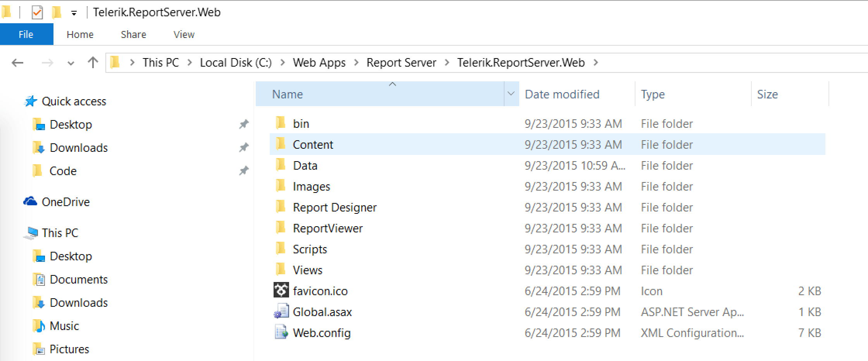Select pinned Desktop under Quick access
Screen dimensions: 868x361
point(71,124)
